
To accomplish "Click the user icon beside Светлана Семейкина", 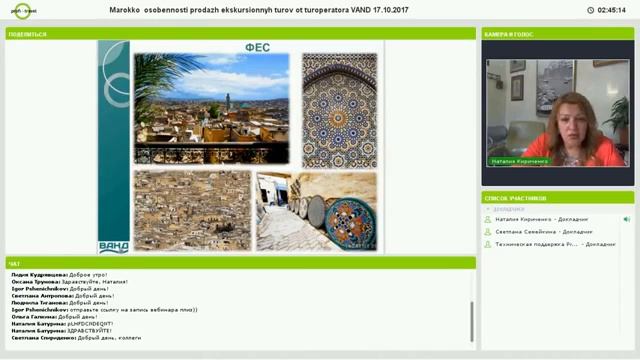I will point(487,232).
